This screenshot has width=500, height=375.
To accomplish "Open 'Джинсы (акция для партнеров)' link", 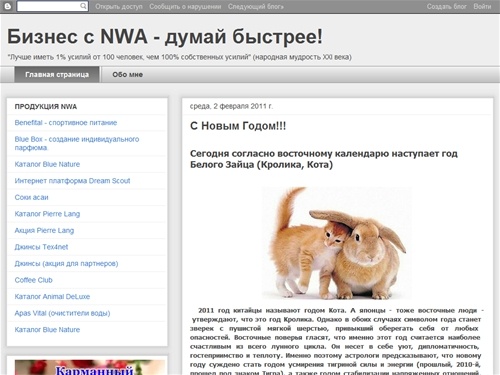I will [66, 263].
